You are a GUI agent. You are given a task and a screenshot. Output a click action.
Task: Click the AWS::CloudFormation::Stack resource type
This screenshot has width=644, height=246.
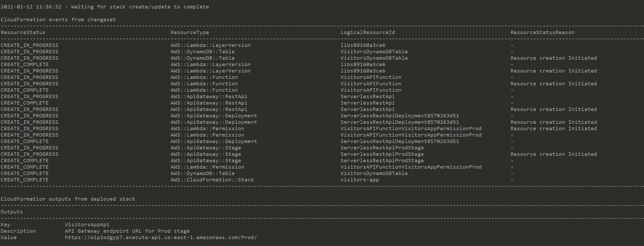pyautogui.click(x=212, y=180)
